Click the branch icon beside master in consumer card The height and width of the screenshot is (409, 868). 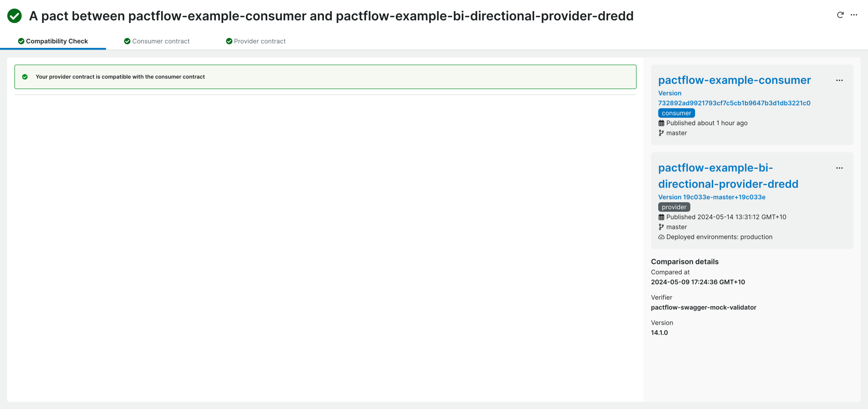661,133
